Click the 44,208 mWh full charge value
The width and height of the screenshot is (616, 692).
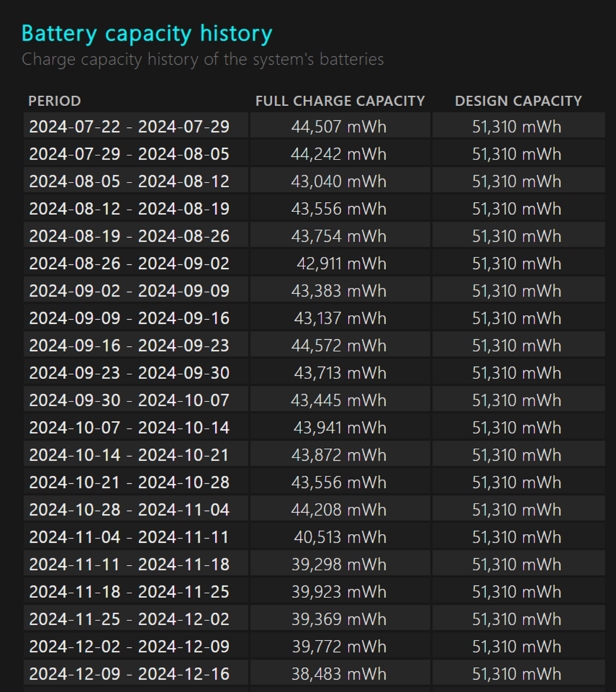click(339, 510)
